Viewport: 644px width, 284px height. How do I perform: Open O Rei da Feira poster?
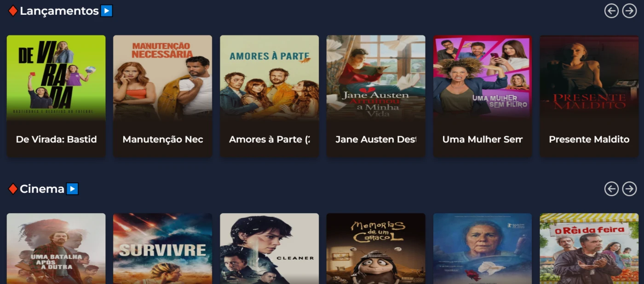click(589, 249)
